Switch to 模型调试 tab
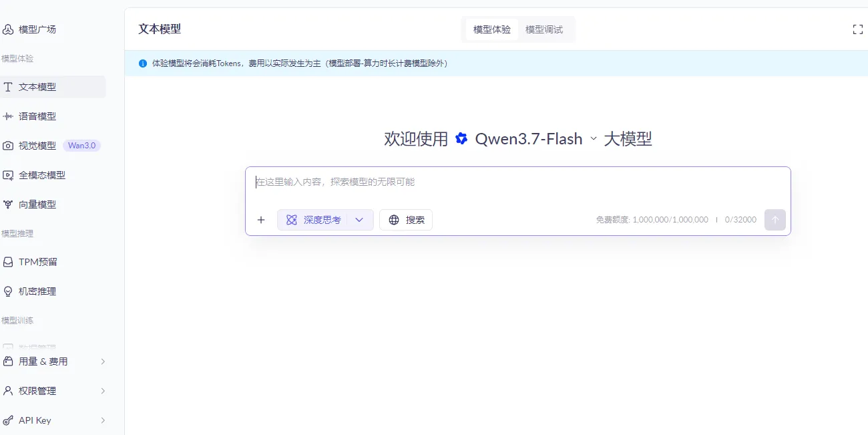This screenshot has height=435, width=868. (x=544, y=29)
